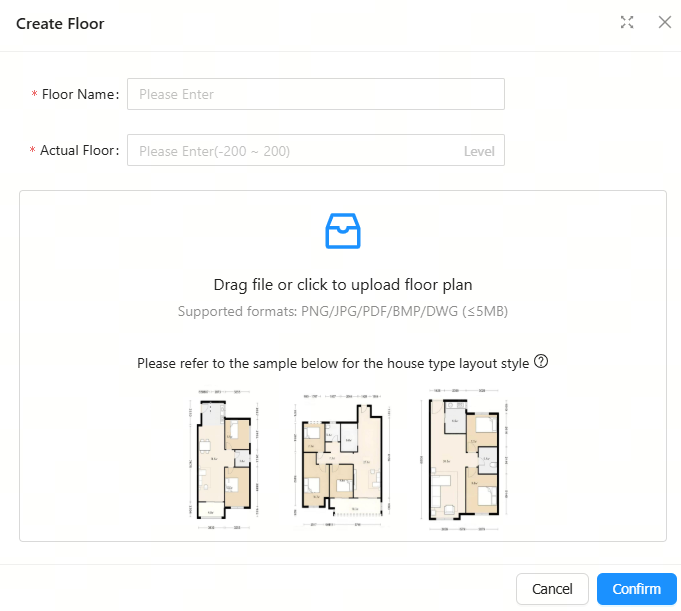Click the Floor Name label
The height and width of the screenshot is (611, 681).
coord(80,94)
